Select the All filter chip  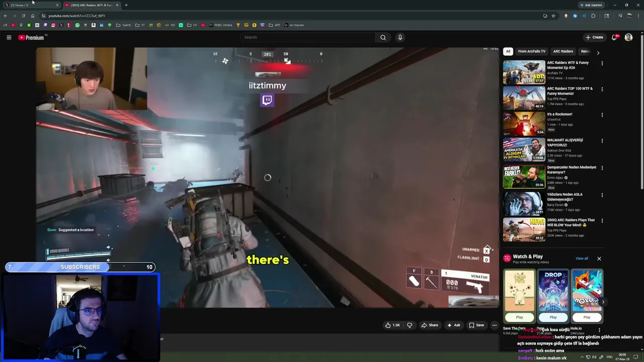pyautogui.click(x=508, y=51)
